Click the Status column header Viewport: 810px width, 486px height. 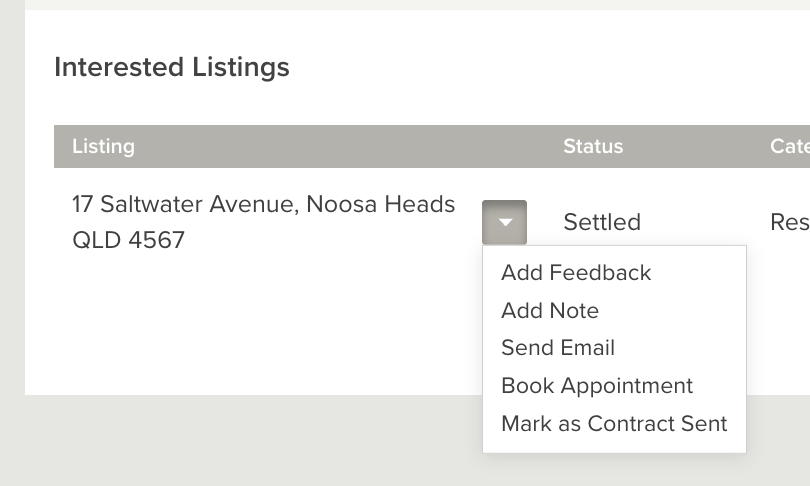click(593, 146)
